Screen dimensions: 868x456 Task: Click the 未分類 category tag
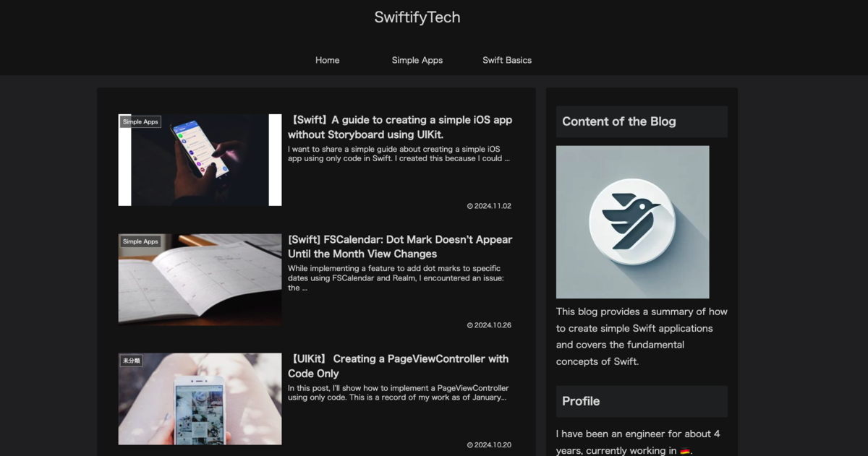131,360
